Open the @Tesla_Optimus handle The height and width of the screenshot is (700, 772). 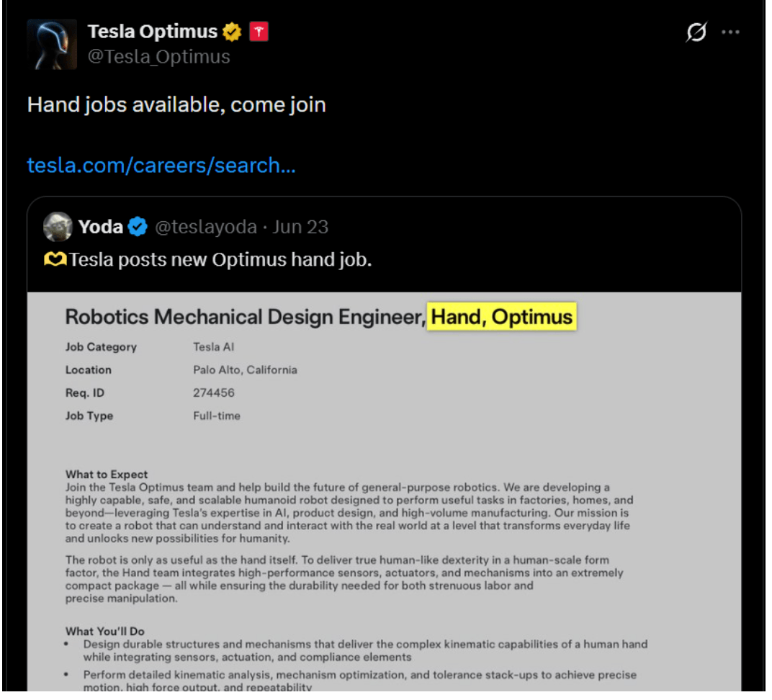click(160, 57)
